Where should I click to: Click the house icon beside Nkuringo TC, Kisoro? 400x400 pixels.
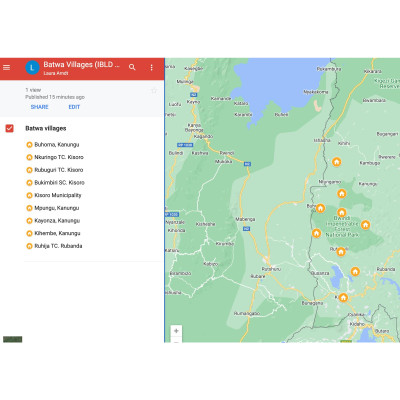point(29,157)
